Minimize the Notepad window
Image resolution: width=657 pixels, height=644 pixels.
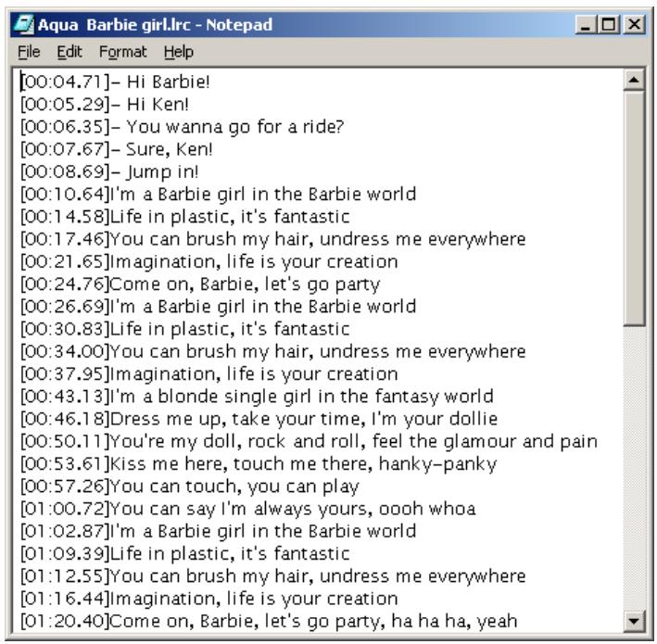(x=586, y=24)
